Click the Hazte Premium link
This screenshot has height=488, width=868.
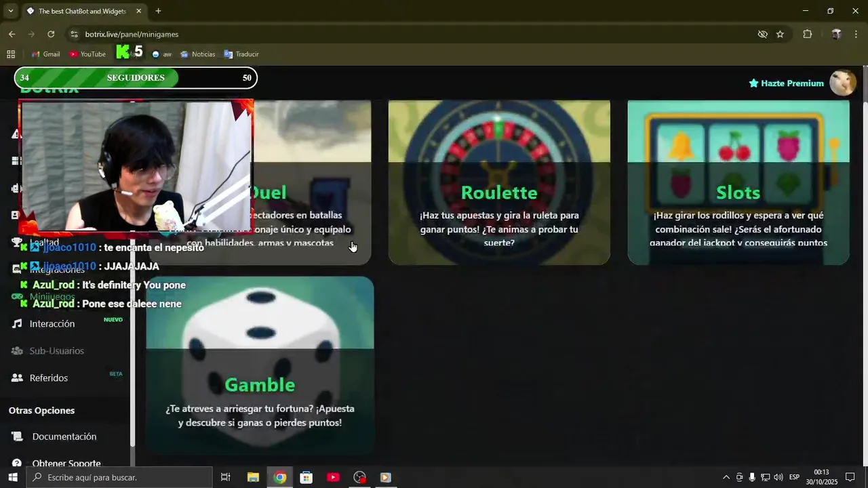click(x=786, y=83)
